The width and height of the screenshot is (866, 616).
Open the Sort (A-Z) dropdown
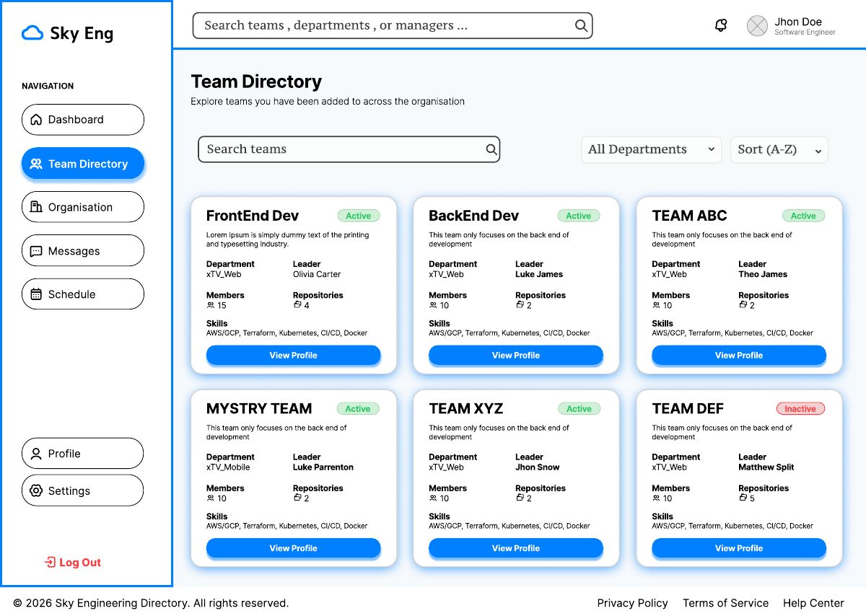779,149
